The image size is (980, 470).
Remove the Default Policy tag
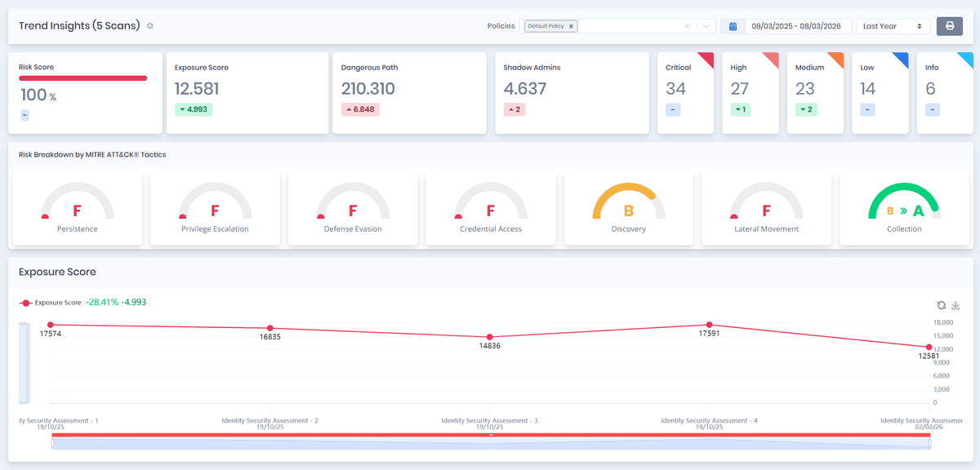[572, 26]
